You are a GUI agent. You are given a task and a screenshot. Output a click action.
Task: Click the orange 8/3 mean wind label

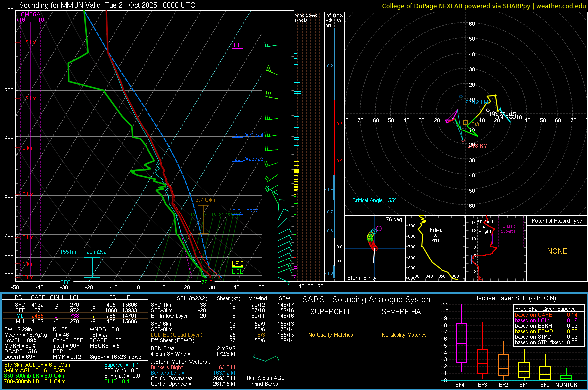click(475, 124)
